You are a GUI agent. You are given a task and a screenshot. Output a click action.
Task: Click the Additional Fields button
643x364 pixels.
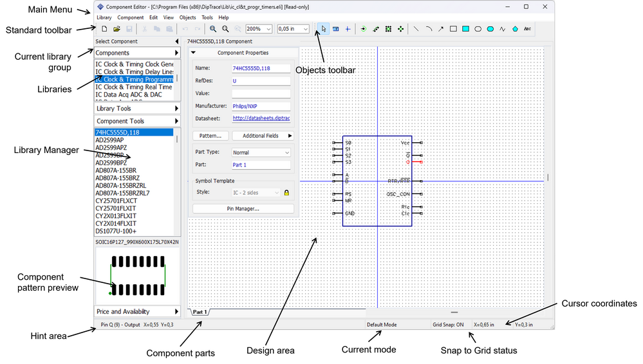point(263,136)
